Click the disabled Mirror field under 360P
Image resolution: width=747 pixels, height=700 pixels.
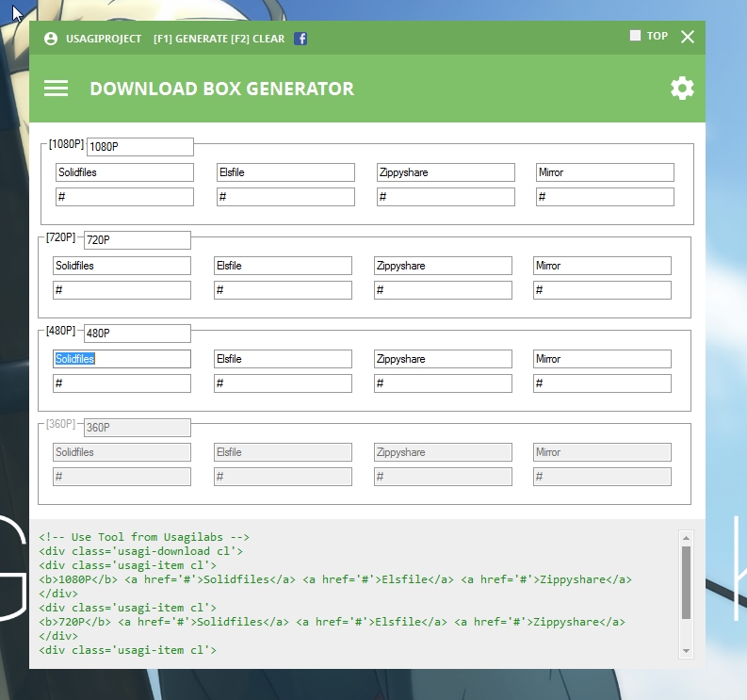[x=602, y=452]
